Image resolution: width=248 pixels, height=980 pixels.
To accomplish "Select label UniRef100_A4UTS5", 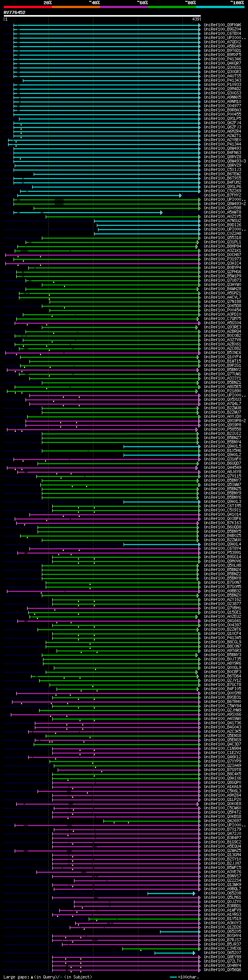I will click(x=222, y=76).
